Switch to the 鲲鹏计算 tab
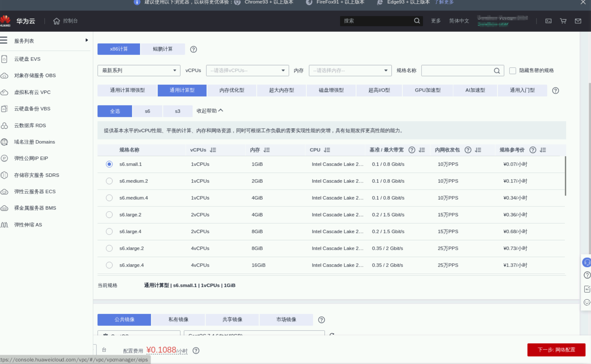The width and height of the screenshot is (591, 364). click(x=163, y=49)
